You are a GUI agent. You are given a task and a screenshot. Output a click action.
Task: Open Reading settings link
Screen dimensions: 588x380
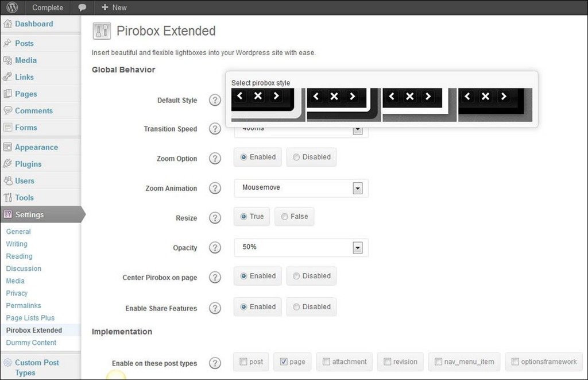pyautogui.click(x=19, y=256)
